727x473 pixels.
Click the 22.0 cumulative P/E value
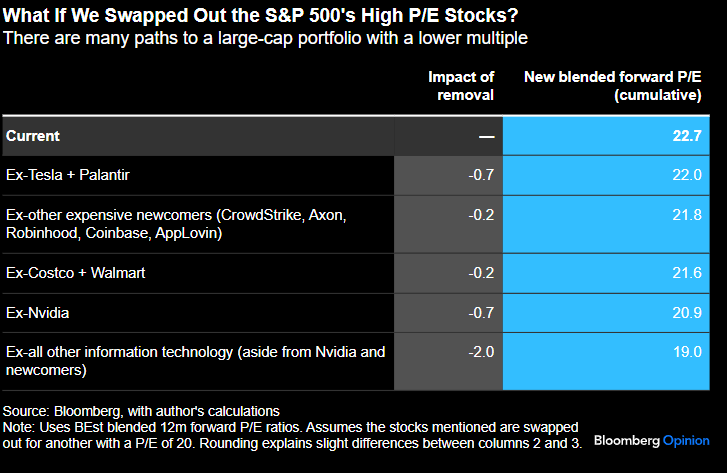coord(688,175)
